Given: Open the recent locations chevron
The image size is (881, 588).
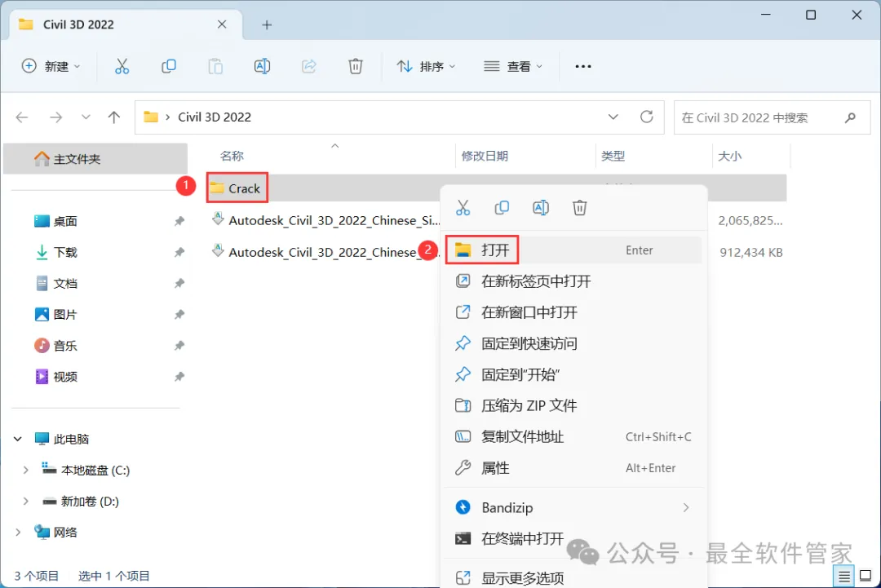Looking at the screenshot, I should click(x=86, y=117).
